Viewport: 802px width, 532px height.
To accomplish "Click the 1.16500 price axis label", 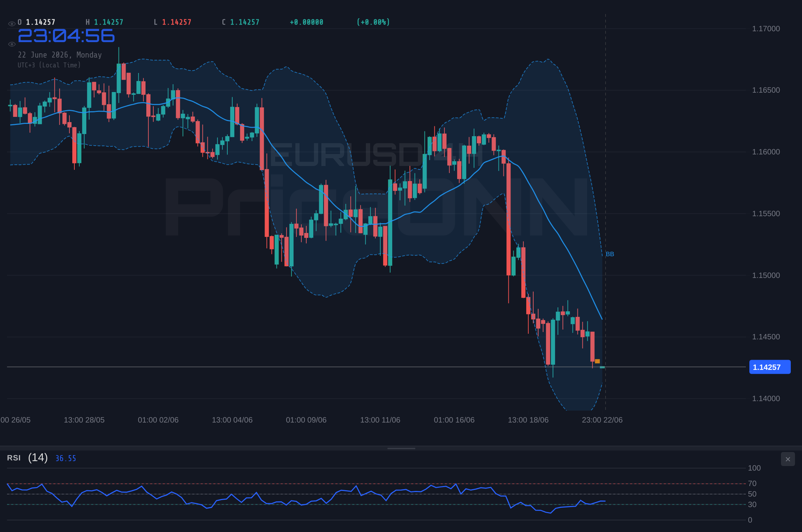I will 766,90.
